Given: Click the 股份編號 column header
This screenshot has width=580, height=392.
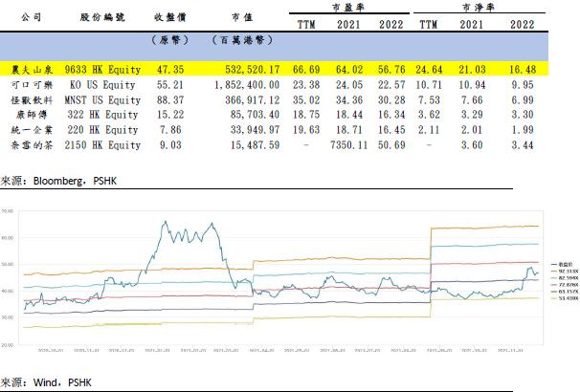Looking at the screenshot, I should pyautogui.click(x=102, y=17).
